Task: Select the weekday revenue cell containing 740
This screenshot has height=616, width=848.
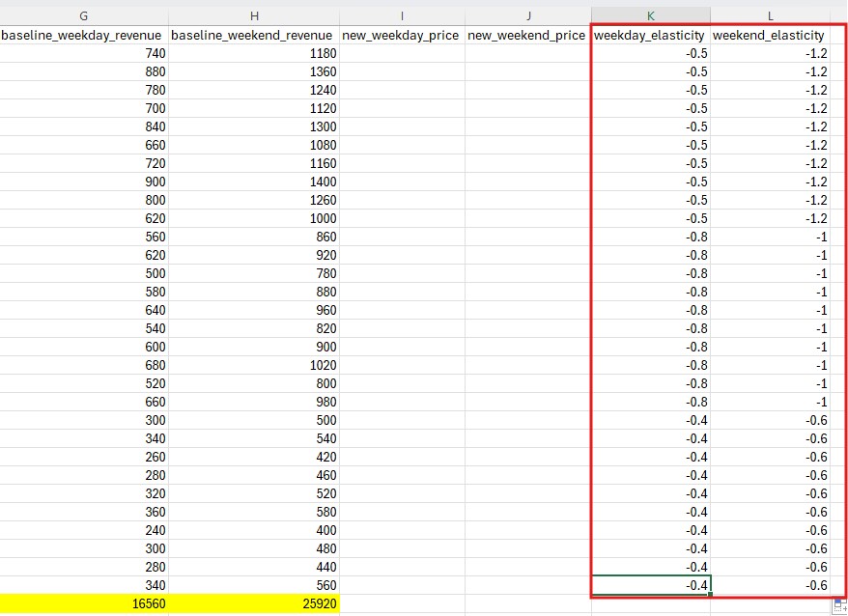Action: tap(83, 53)
